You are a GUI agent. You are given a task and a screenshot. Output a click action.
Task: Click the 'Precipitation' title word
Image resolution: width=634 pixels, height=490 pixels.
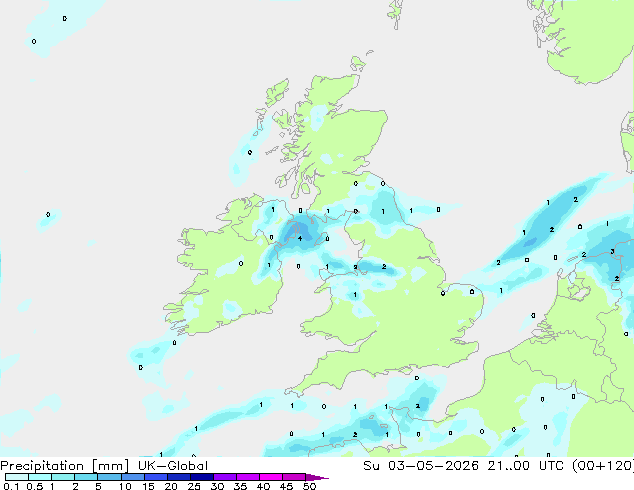pyautogui.click(x=42, y=466)
